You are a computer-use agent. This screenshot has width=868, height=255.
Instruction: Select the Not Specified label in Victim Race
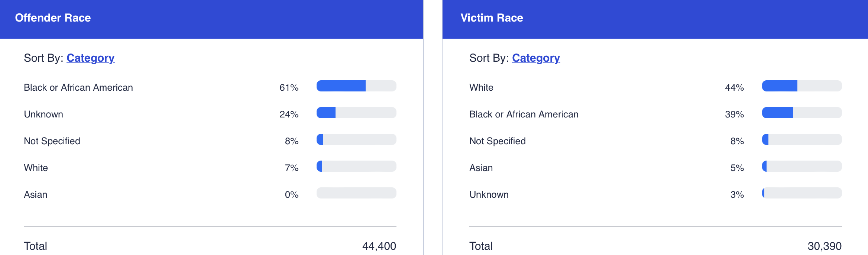[497, 141]
